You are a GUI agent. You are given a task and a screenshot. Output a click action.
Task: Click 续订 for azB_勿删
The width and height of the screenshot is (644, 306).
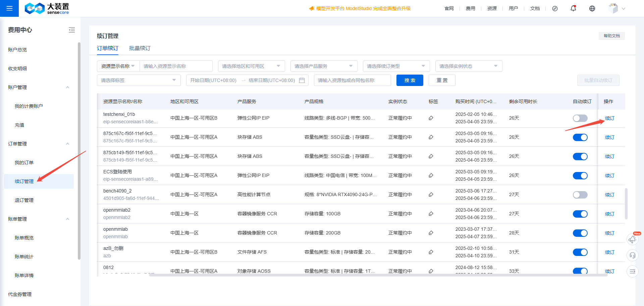(609, 252)
